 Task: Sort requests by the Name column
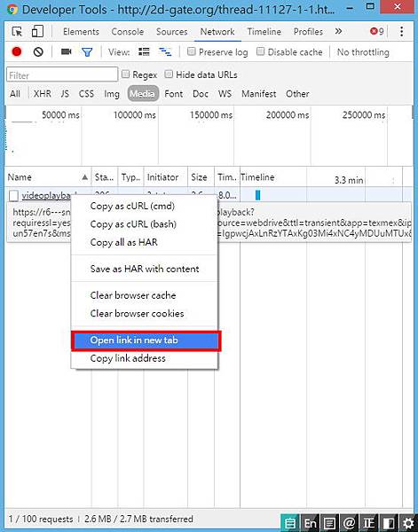(48, 177)
